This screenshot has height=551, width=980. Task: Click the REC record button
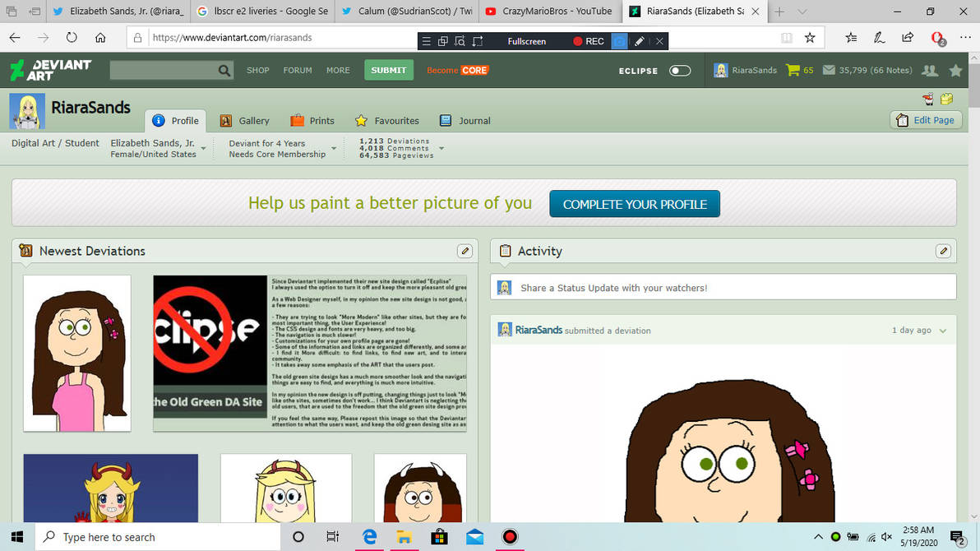[x=588, y=41]
